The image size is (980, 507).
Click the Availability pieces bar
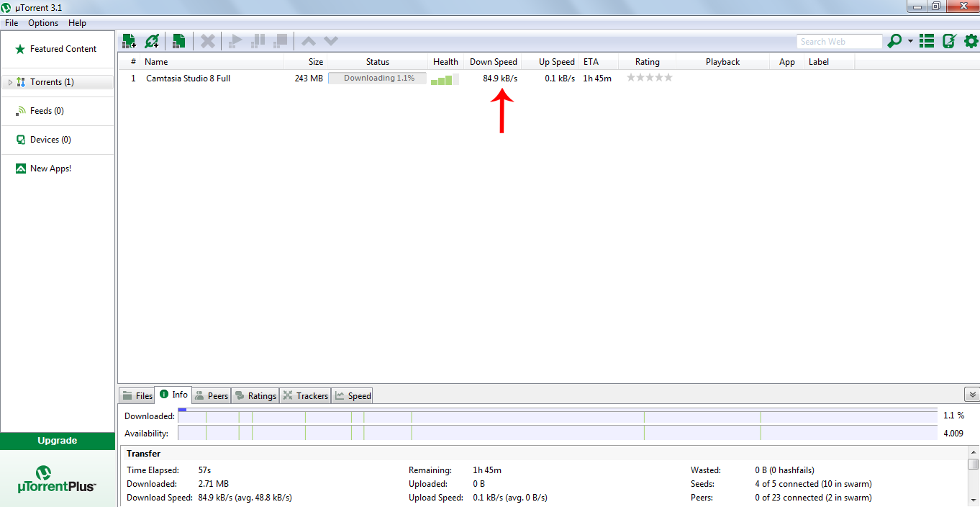pos(558,433)
